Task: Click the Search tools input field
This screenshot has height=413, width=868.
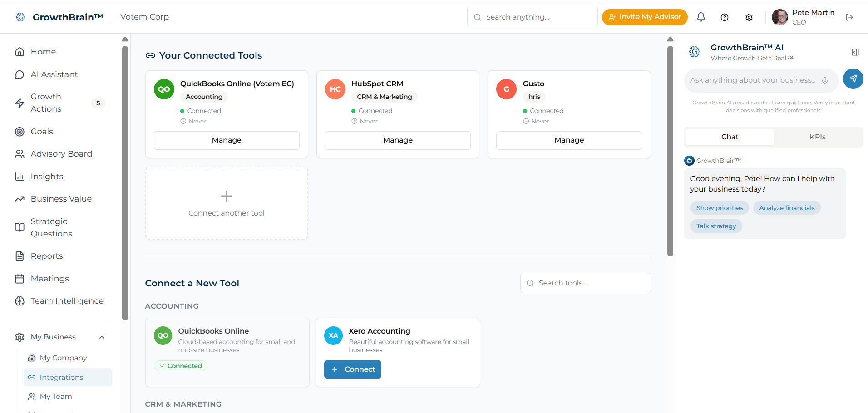Action: [586, 283]
